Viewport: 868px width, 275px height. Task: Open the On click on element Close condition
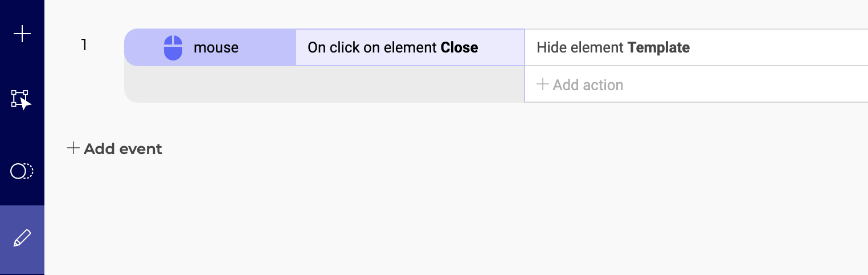(410, 47)
